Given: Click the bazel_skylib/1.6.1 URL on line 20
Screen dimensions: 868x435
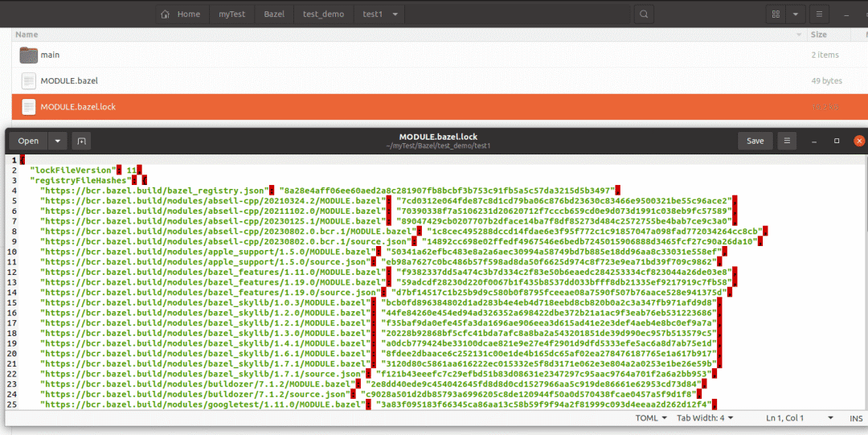Looking at the screenshot, I should [206, 354].
